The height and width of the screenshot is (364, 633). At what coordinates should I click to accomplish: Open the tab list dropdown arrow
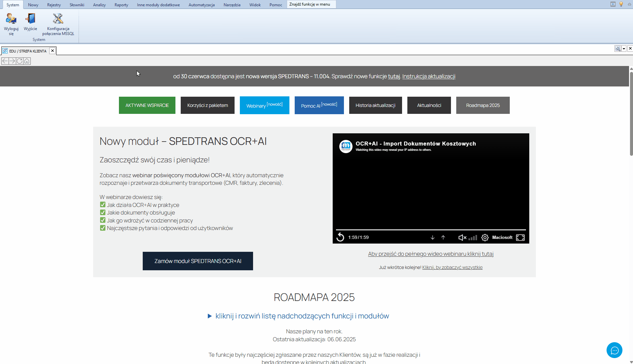(x=624, y=49)
